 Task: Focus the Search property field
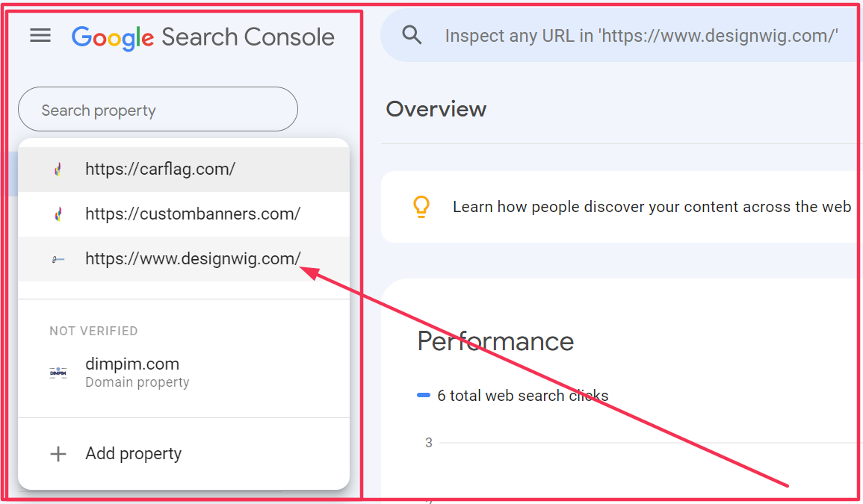(x=158, y=109)
